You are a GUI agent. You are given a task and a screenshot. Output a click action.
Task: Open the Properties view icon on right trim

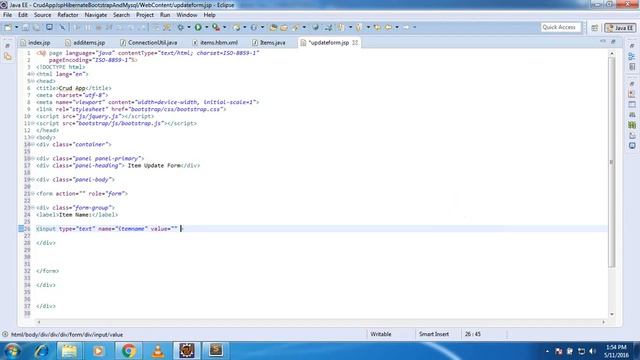pos(632,104)
